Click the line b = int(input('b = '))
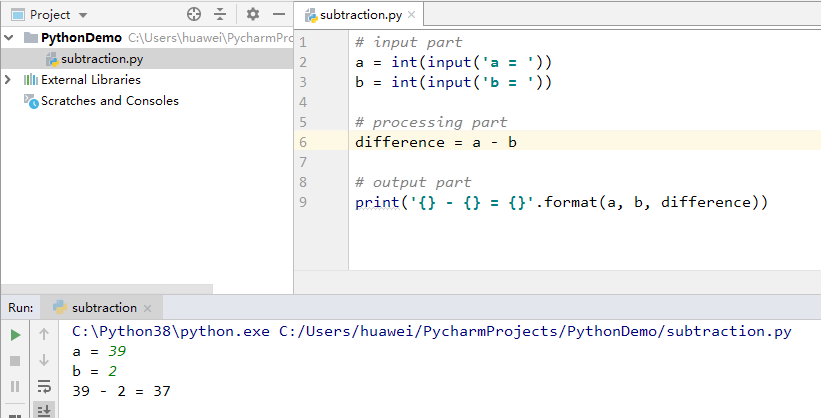The height and width of the screenshot is (418, 821). coord(453,82)
